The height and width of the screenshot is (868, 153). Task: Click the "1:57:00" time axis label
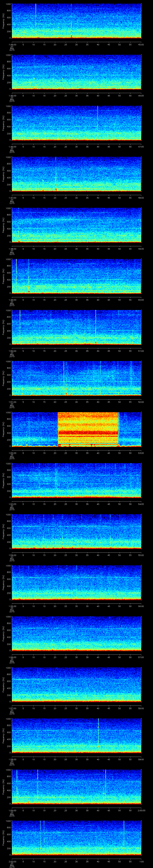click(x=12, y=708)
